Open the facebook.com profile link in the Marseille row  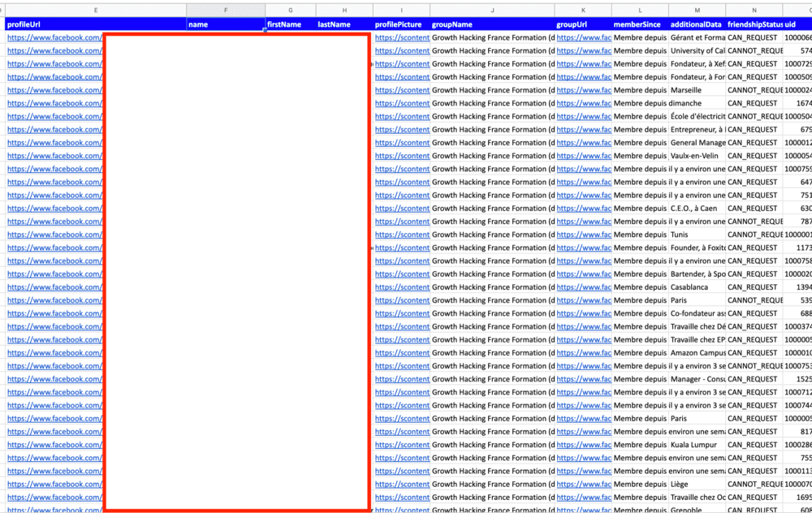click(x=54, y=90)
